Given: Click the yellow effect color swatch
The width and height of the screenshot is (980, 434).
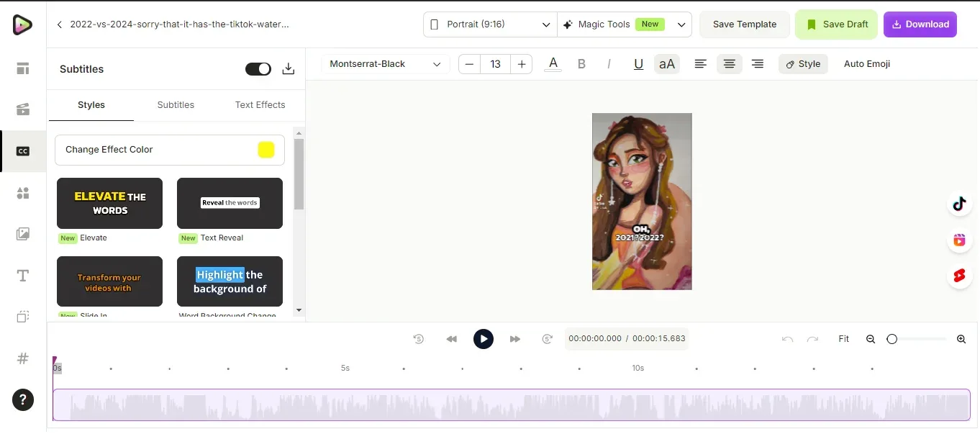Looking at the screenshot, I should [266, 150].
